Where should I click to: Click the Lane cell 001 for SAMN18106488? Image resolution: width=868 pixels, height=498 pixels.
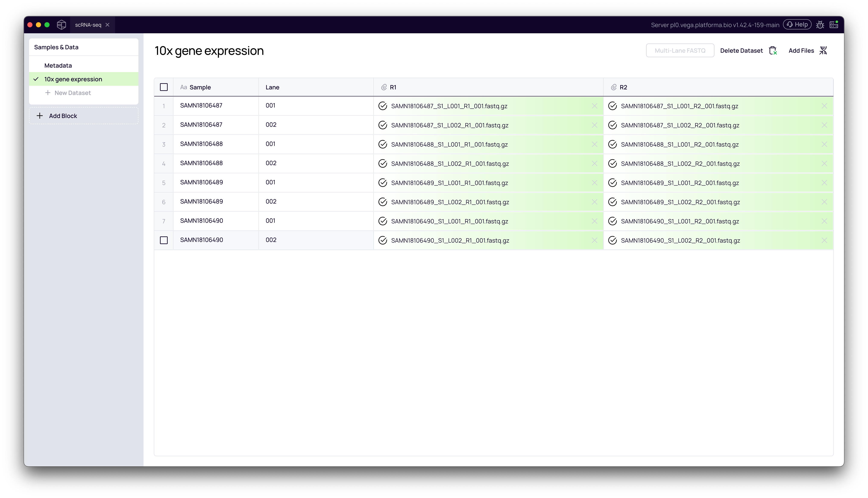pyautogui.click(x=270, y=144)
